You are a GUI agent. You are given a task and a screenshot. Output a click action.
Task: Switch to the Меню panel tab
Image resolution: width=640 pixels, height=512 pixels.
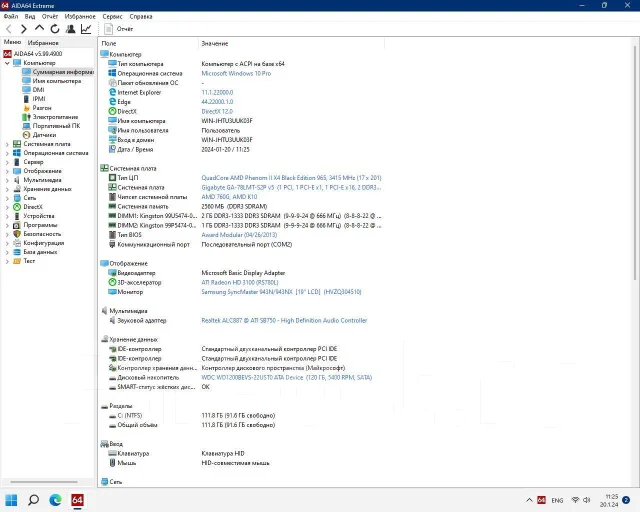tap(12, 42)
